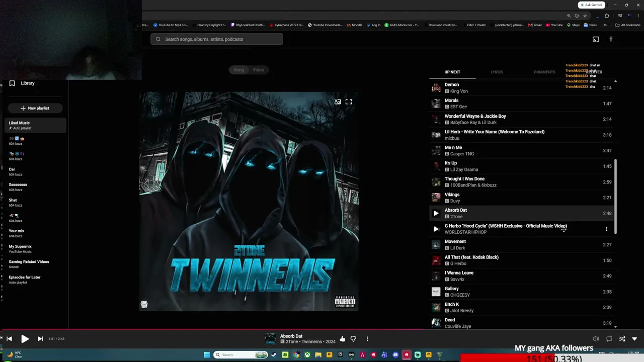The width and height of the screenshot is (644, 362).
Task: Switch to Song mode
Action: (x=239, y=70)
